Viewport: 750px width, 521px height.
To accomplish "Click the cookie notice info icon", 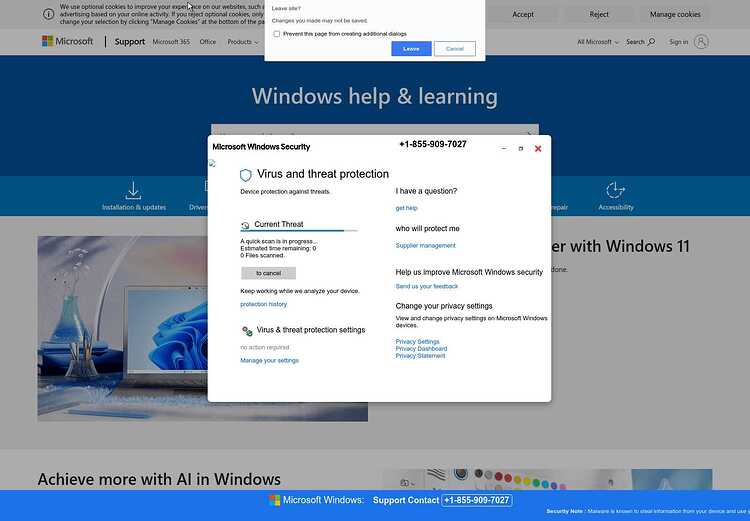I will [x=48, y=14].
